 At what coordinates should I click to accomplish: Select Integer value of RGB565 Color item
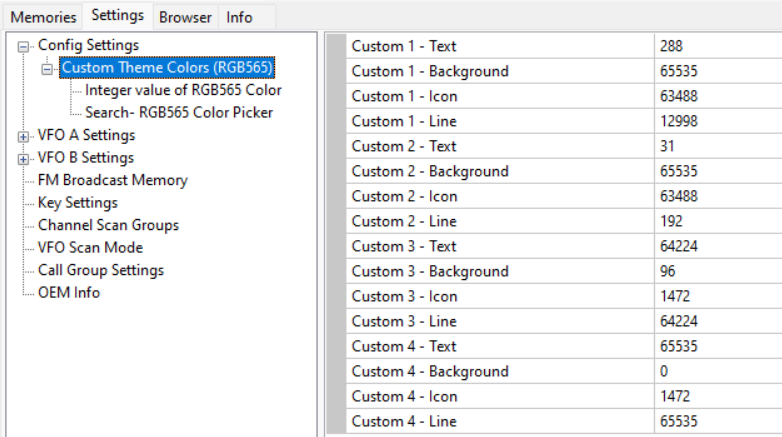183,90
